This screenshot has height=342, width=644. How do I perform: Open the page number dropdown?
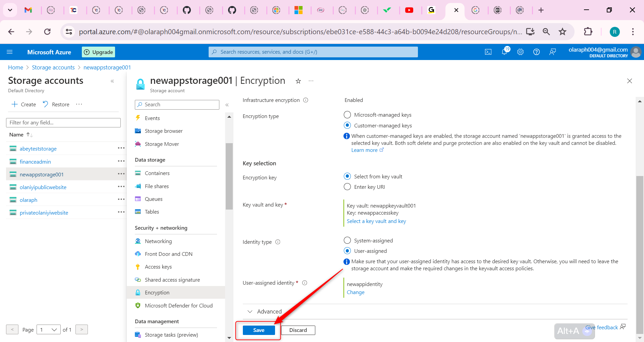point(49,330)
